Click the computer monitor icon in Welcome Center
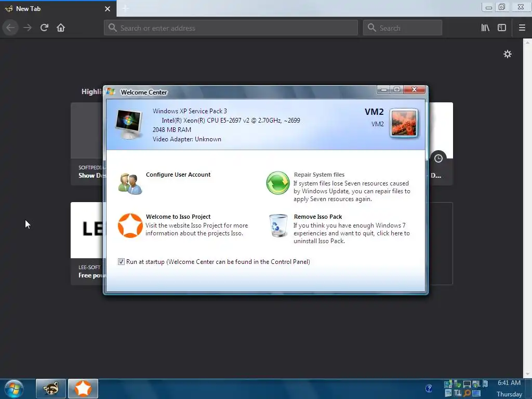Viewport: 532px width, 399px height. pyautogui.click(x=129, y=124)
